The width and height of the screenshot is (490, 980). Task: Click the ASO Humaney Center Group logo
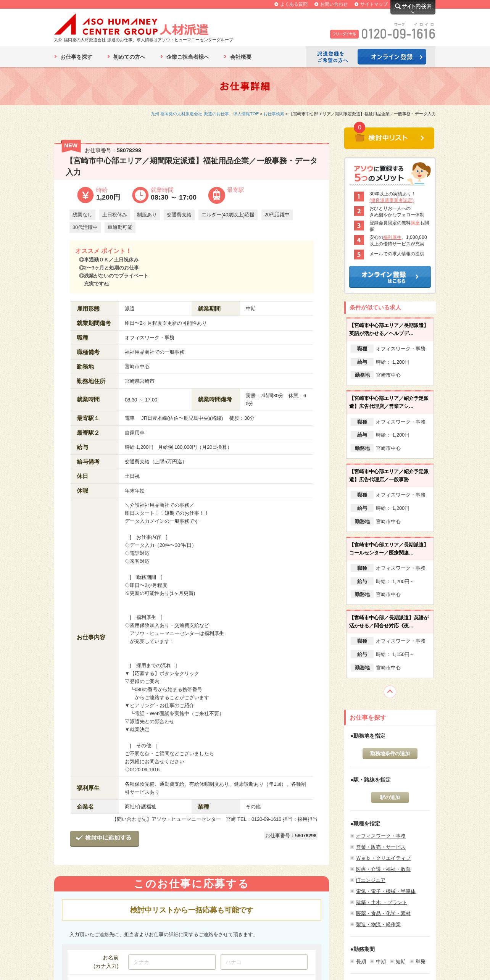[x=131, y=25]
